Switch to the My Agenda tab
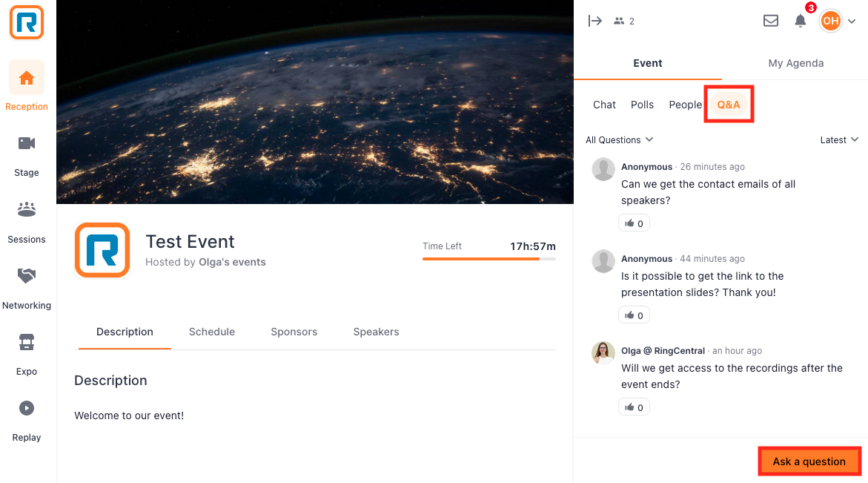 [x=795, y=63]
